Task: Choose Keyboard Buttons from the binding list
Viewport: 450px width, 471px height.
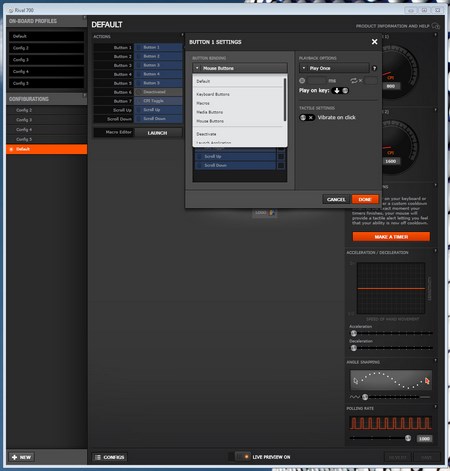Action: [213, 94]
